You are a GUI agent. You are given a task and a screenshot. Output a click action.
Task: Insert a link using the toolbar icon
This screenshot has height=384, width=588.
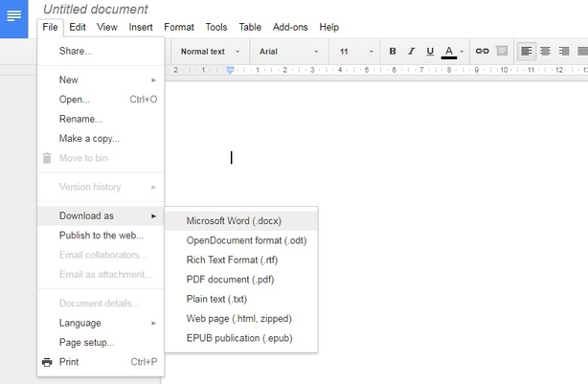coord(483,51)
